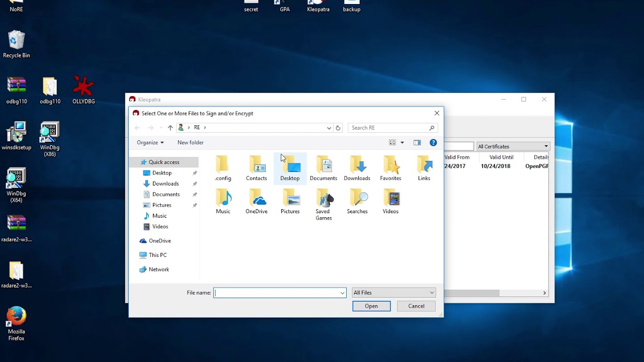
Task: Expand the address bar history dropdown
Action: (329, 128)
